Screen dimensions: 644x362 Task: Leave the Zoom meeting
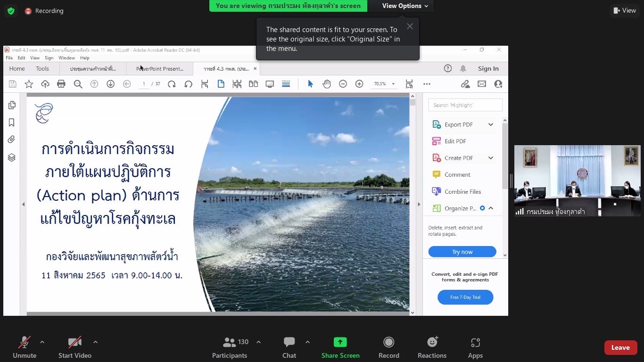point(620,347)
